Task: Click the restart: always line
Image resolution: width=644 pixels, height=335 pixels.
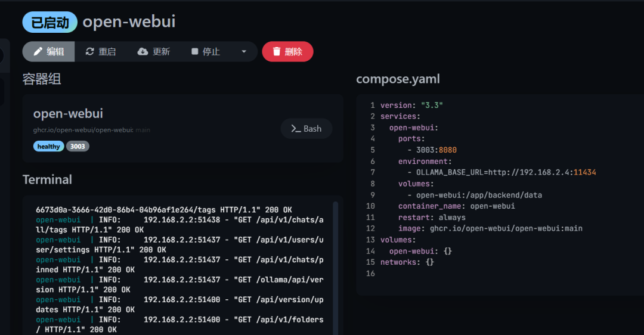Action: point(432,218)
